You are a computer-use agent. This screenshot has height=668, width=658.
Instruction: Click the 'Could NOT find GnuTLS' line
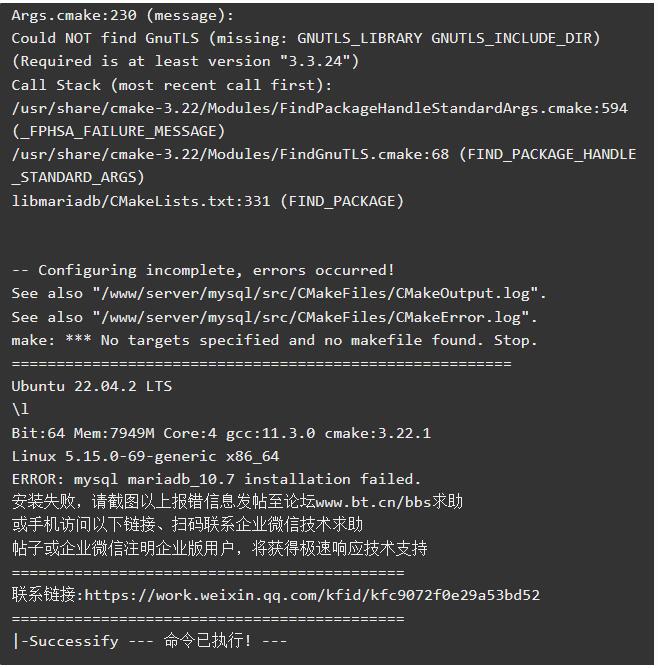pyautogui.click(x=305, y=38)
